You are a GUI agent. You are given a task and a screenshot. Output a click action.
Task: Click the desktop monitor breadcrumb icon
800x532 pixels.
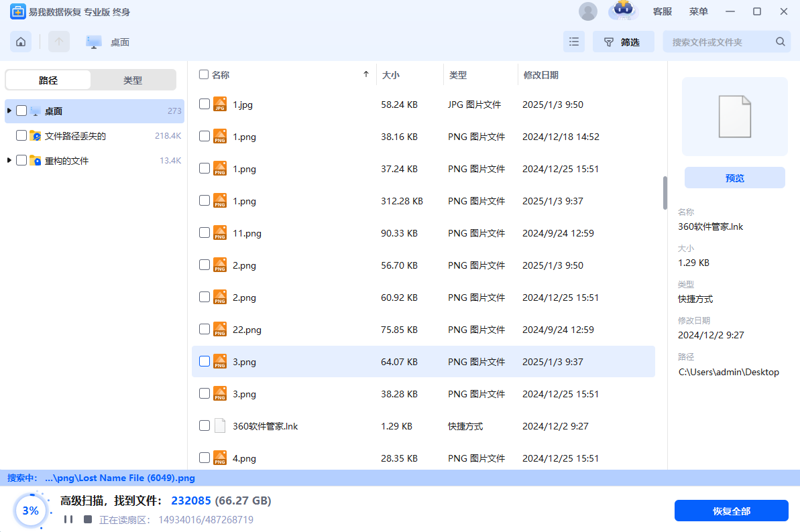coord(93,42)
